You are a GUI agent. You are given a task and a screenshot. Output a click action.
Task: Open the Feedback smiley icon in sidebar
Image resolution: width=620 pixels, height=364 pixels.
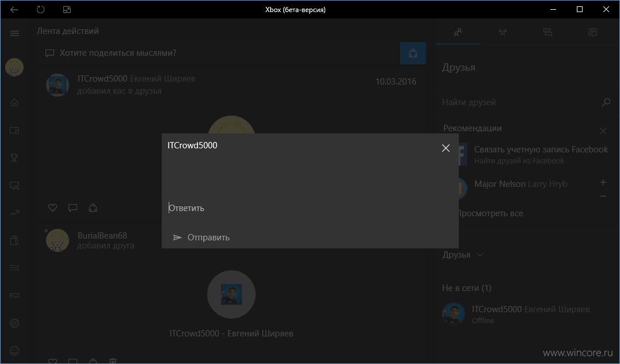(14, 351)
